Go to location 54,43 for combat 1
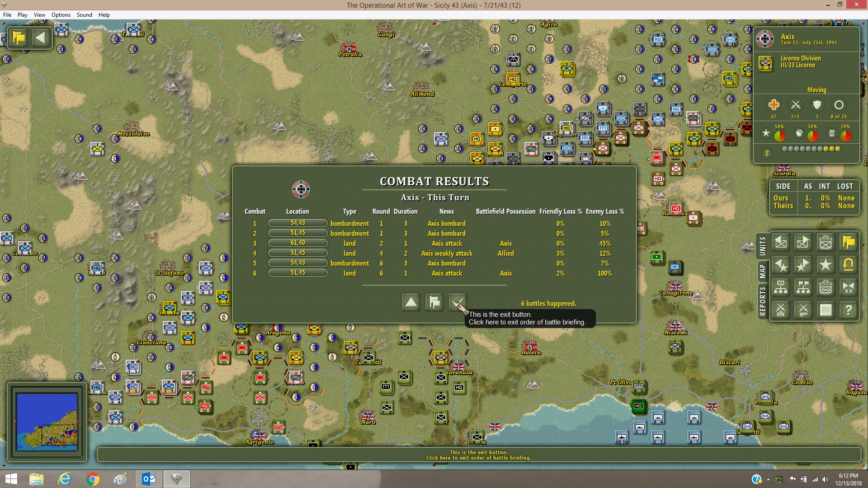This screenshot has height=488, width=868. click(x=298, y=223)
